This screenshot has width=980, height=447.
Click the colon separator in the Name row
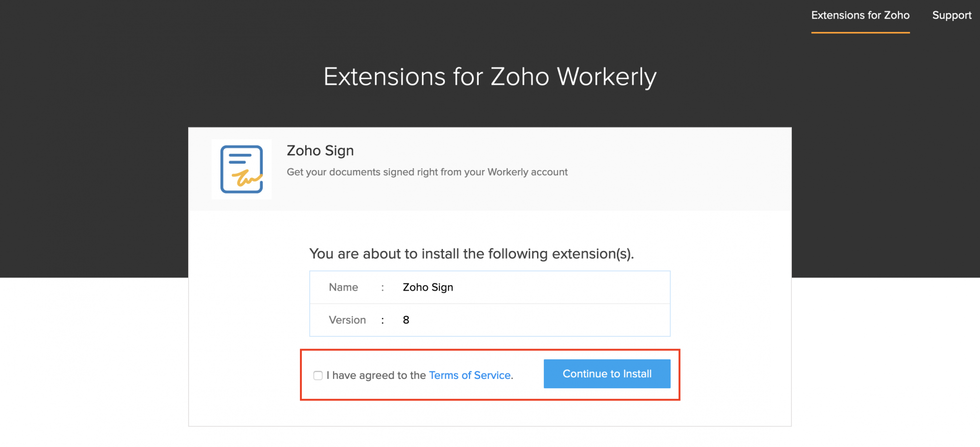pos(383,287)
